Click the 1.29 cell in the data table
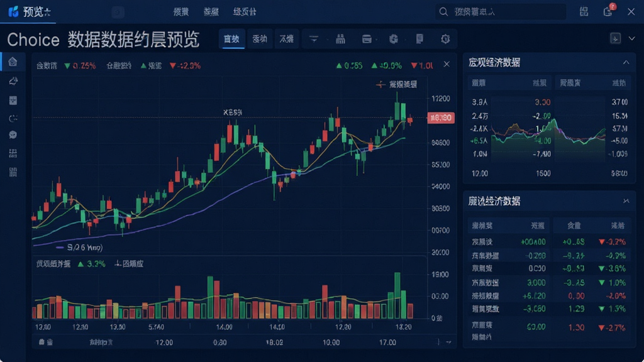Viewport: 644px width, 362px height. 577,309
